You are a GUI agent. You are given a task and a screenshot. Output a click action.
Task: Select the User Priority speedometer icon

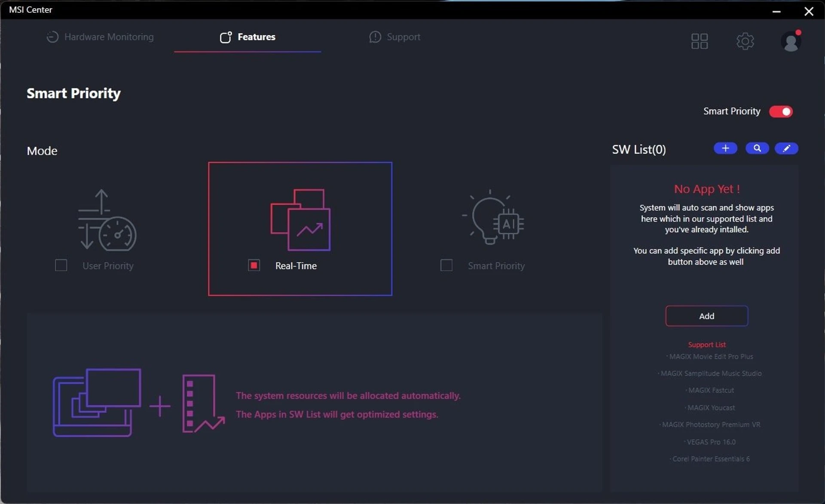click(107, 220)
